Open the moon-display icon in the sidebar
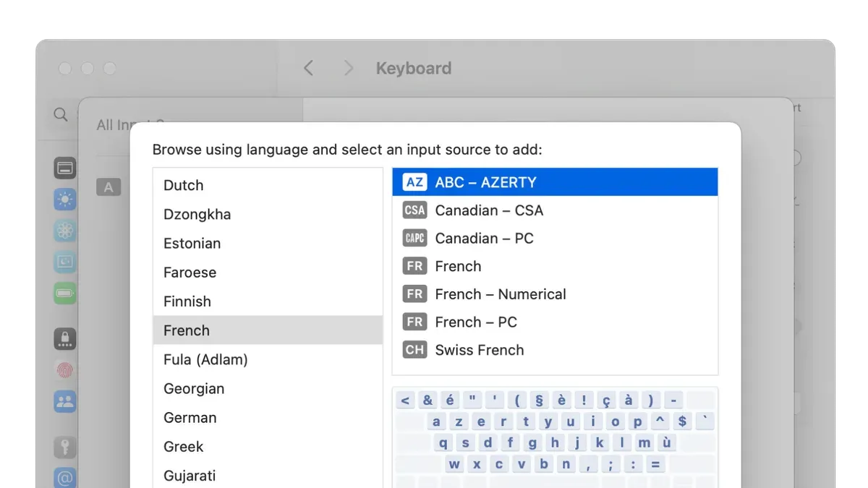The height and width of the screenshot is (488, 868). coord(65,262)
